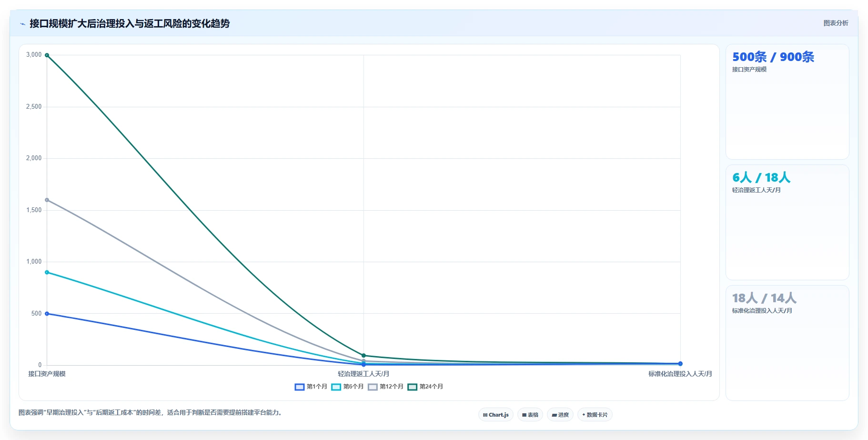Click the 第6个月 data point at 900

[47, 272]
